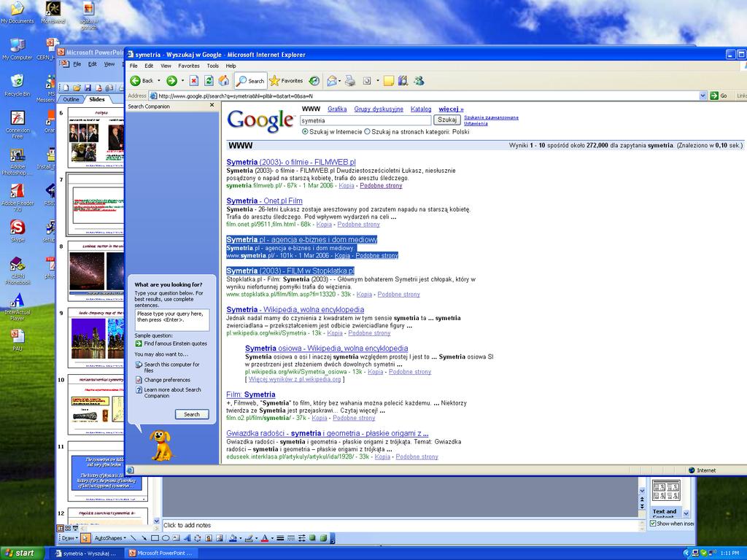Print the page with printer icon
747x560 pixels.
click(x=349, y=81)
